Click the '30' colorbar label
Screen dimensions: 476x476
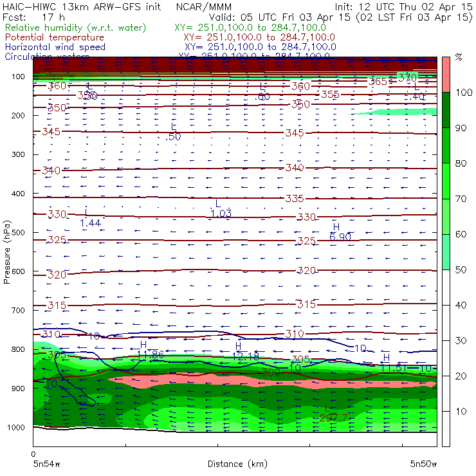[461, 341]
